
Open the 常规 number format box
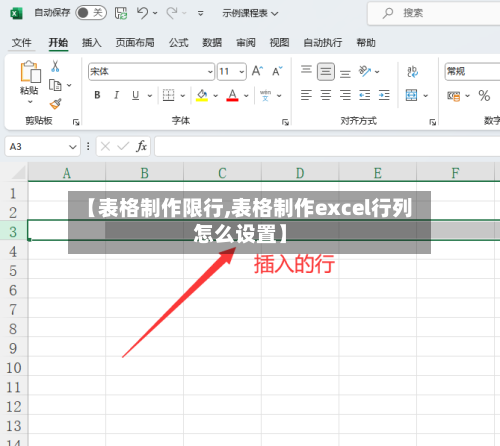coord(473,72)
